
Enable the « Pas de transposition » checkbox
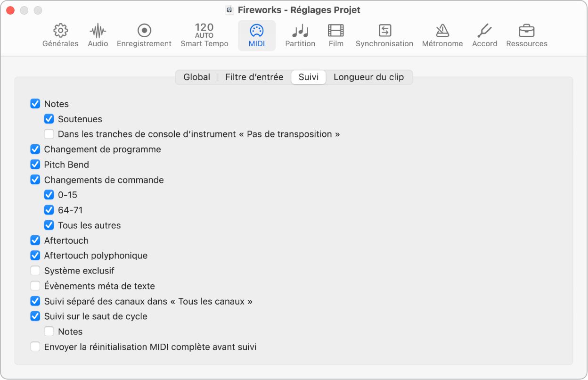click(x=49, y=134)
